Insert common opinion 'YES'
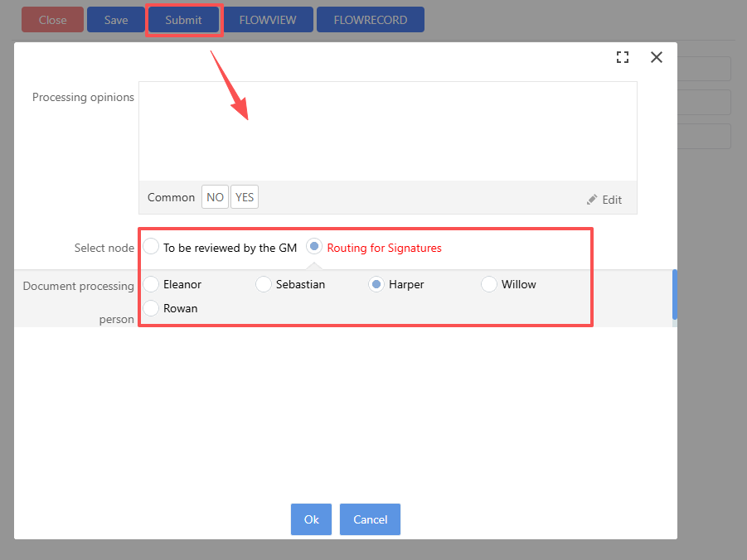This screenshot has height=560, width=747. pos(245,197)
